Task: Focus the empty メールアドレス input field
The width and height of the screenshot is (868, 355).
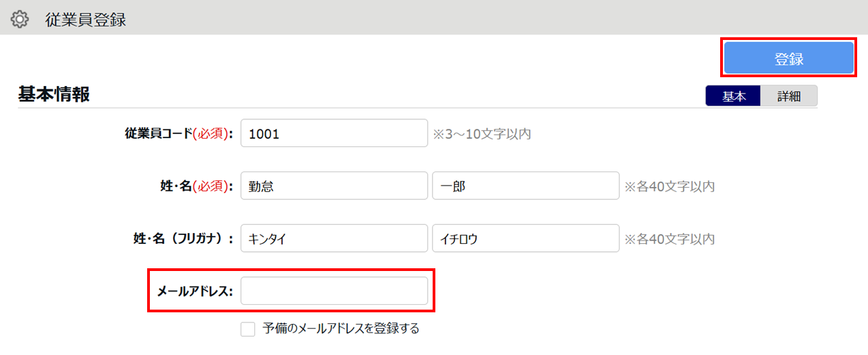Action: click(334, 291)
